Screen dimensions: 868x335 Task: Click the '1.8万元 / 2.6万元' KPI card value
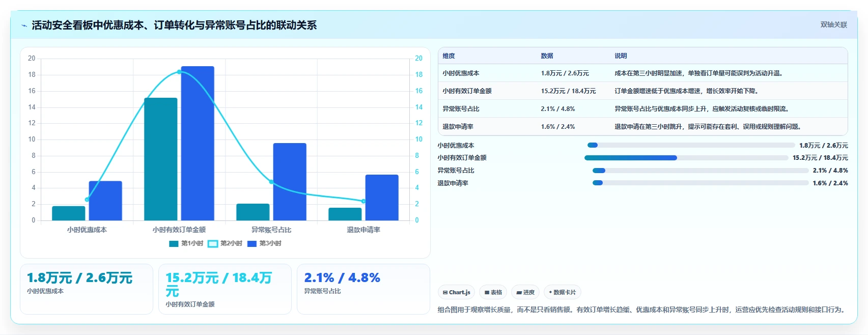79,278
